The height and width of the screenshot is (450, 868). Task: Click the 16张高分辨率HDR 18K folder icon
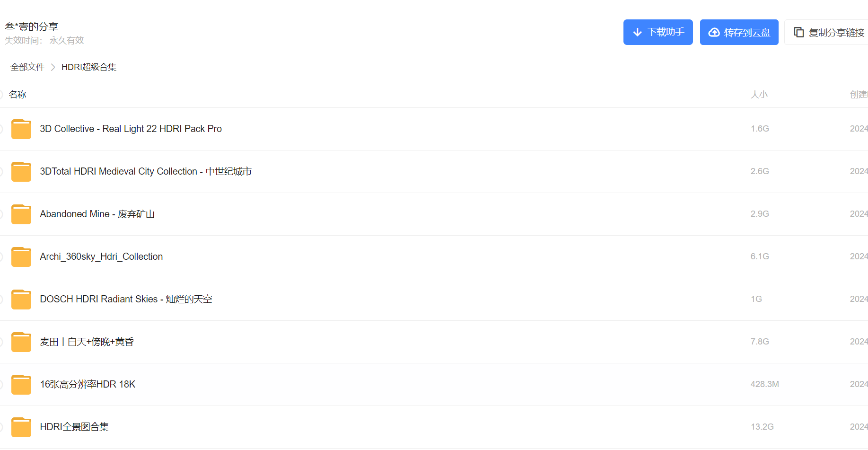tap(21, 385)
